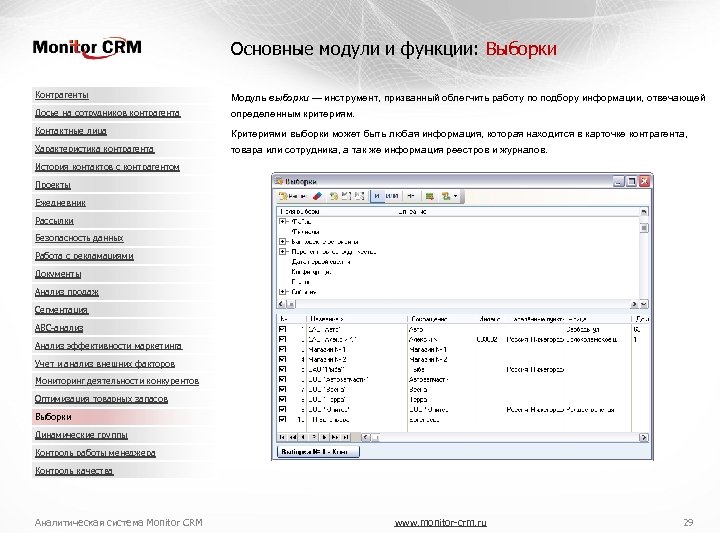The image size is (720, 540).
Task: Click the red eraser clear icon
Action: (317, 196)
